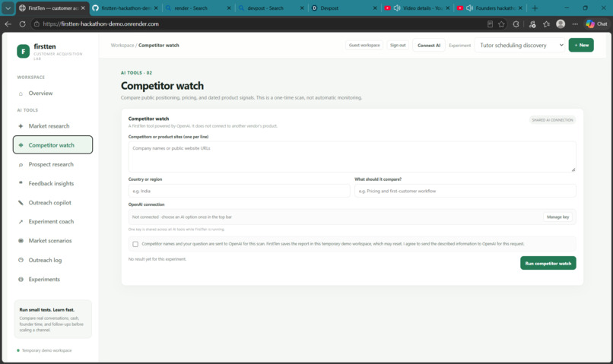Click the "No result yet for this experiment" text
This screenshot has height=364, width=613.
tap(157, 259)
